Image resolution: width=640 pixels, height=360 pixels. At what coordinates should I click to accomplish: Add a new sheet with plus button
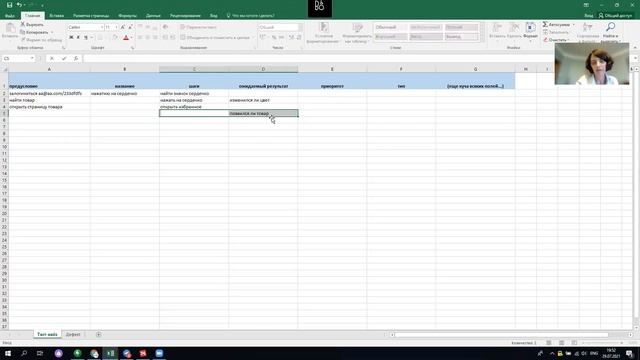[98, 334]
